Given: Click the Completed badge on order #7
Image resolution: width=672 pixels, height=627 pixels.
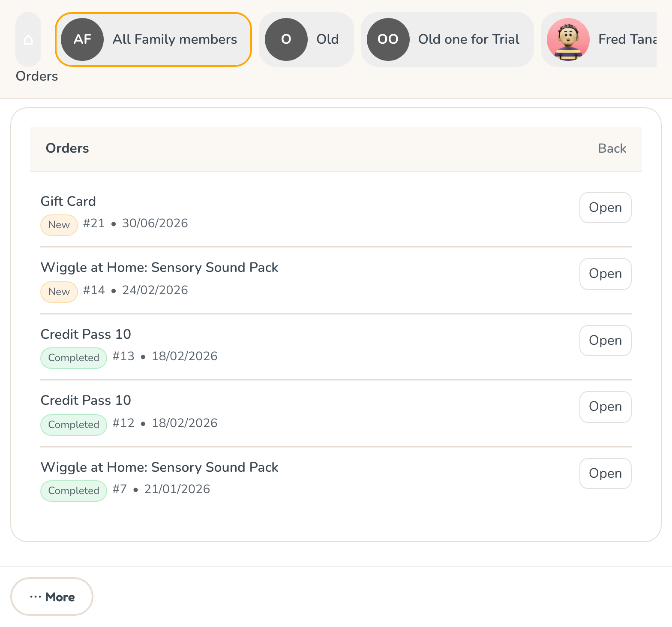Looking at the screenshot, I should click(74, 491).
